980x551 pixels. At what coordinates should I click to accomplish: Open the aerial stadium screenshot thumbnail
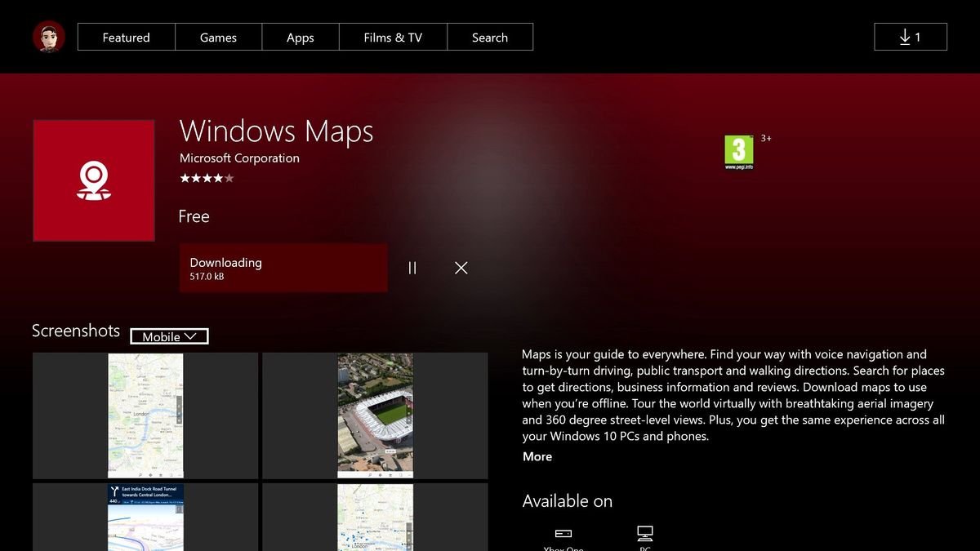click(374, 415)
